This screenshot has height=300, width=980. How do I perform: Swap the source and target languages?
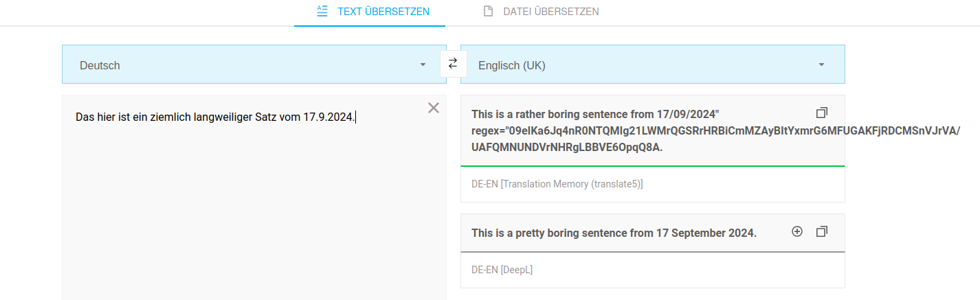453,64
